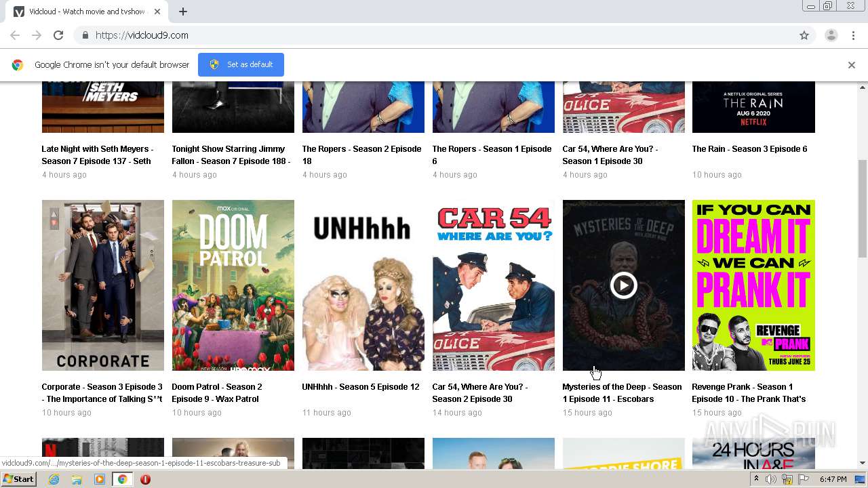
Task: Click '14 hours ago' under Car 54
Action: point(457,413)
